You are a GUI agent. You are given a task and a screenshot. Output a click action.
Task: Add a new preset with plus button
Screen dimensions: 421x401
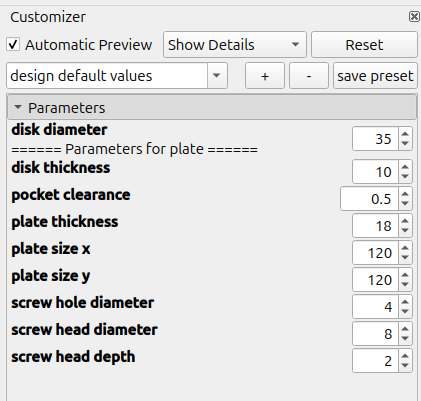point(265,76)
